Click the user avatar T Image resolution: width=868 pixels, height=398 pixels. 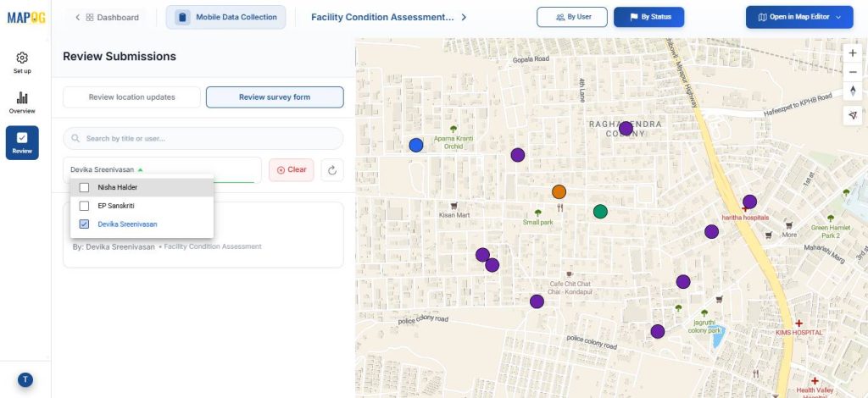pyautogui.click(x=25, y=379)
